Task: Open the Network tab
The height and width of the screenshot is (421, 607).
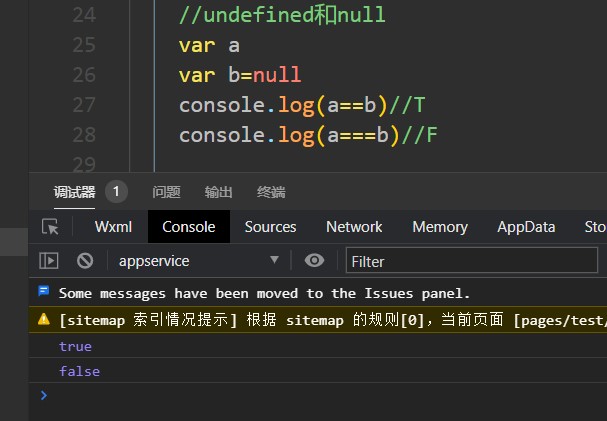Action: 354,227
